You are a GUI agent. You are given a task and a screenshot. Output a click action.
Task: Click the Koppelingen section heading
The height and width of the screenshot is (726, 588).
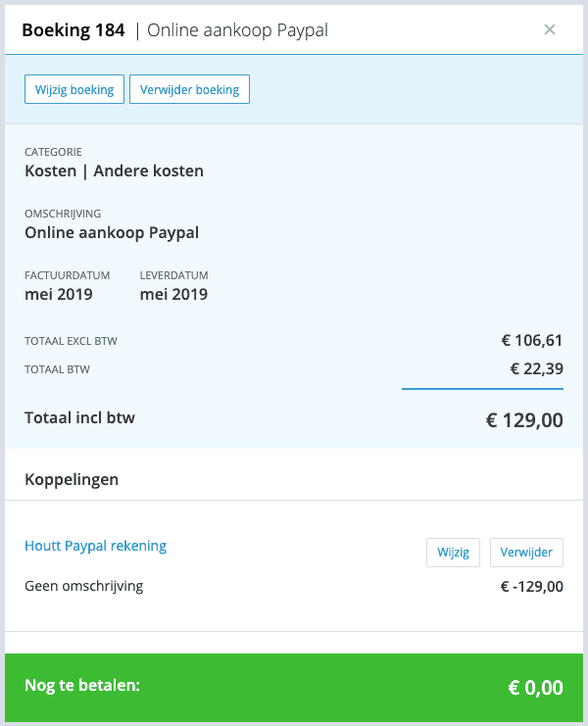click(x=72, y=480)
